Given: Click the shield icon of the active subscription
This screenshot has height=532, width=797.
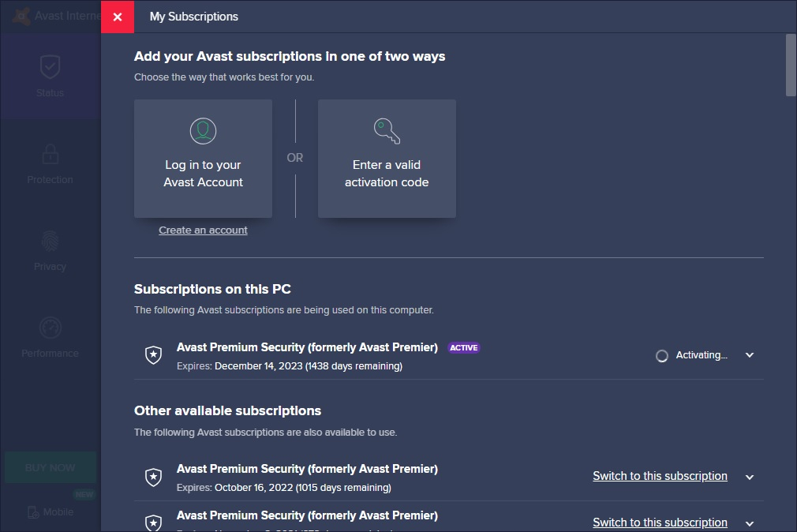Looking at the screenshot, I should click(154, 355).
